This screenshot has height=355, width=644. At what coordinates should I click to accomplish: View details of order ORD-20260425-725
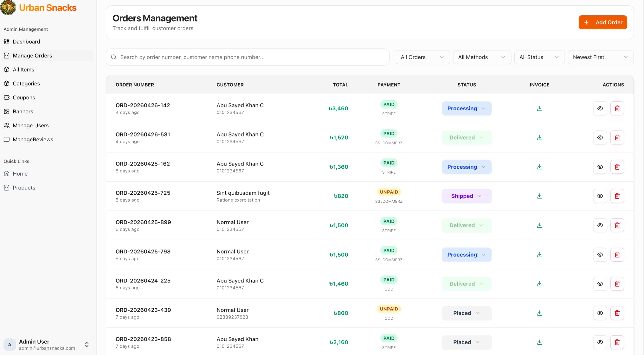[x=600, y=196]
